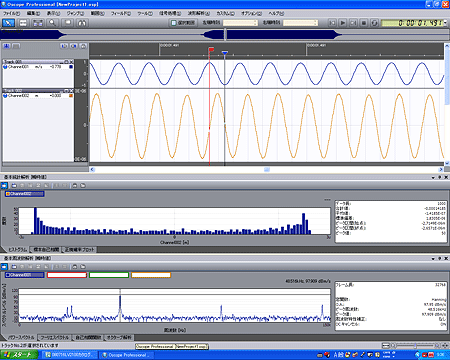Click the orange color swatch for Channel002
This screenshot has width=450, height=360.
(x=71, y=96)
